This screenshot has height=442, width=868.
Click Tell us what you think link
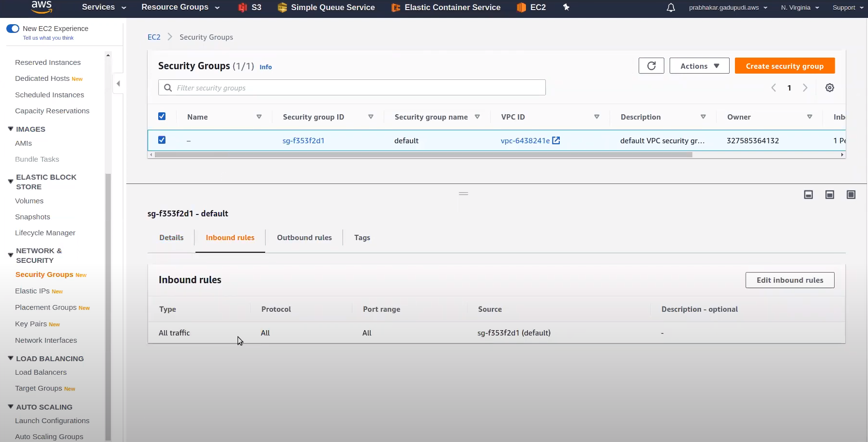pos(48,38)
